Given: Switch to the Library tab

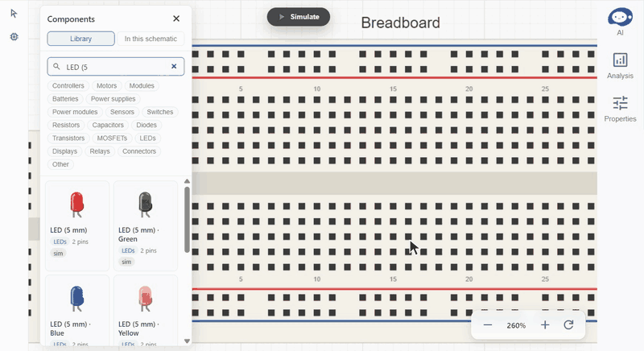Looking at the screenshot, I should [x=81, y=39].
